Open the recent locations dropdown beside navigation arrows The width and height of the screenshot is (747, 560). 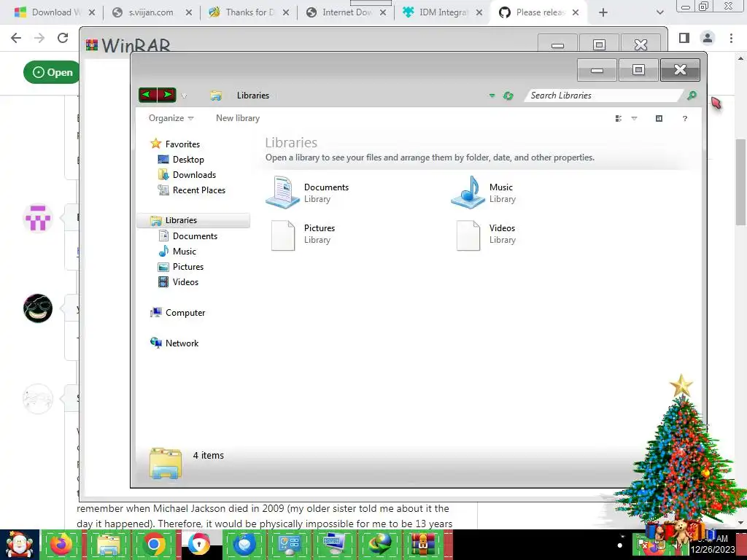pos(184,96)
